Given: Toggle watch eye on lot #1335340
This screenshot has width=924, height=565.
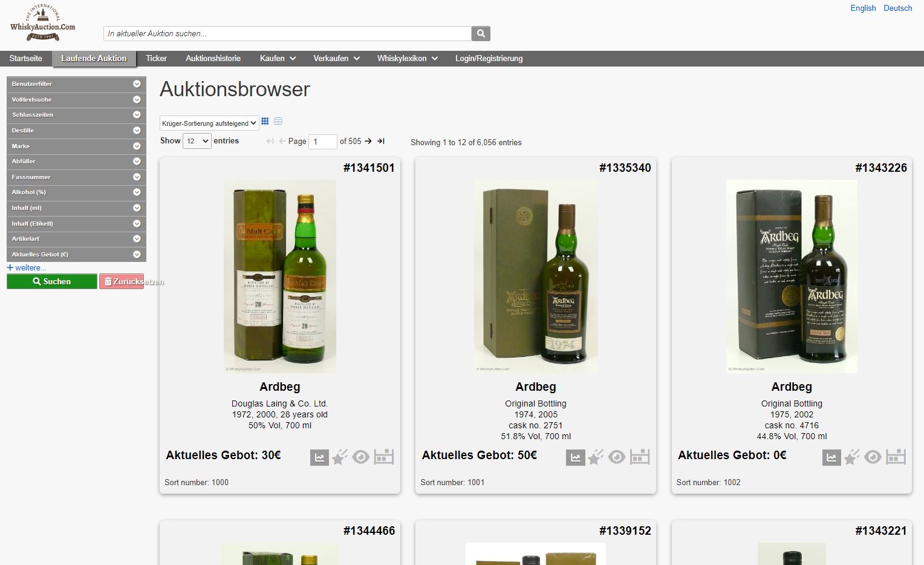Looking at the screenshot, I should click(617, 457).
